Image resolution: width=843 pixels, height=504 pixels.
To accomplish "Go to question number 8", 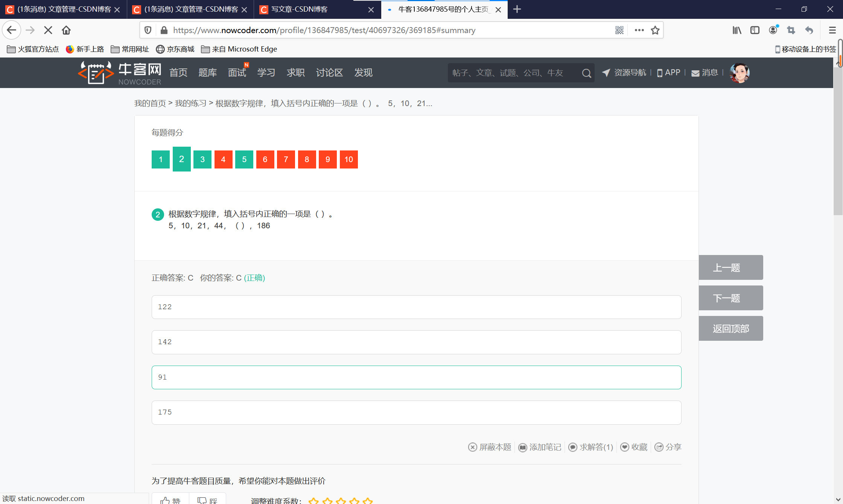I will pos(307,159).
